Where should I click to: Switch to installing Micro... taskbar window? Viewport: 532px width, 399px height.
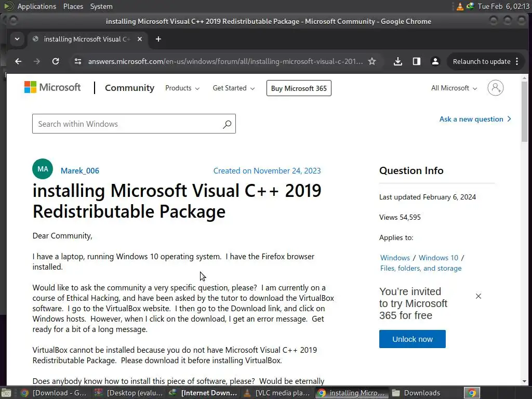point(352,393)
